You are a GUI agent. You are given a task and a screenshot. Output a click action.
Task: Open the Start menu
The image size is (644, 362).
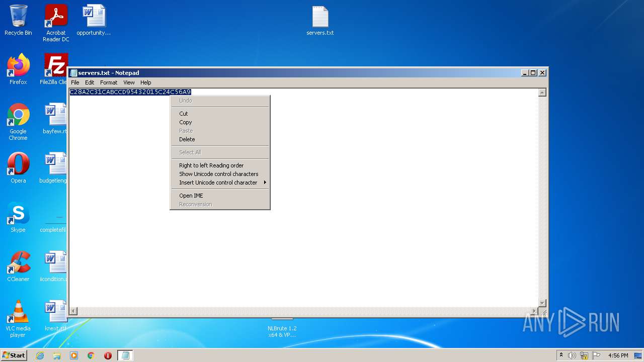coord(14,355)
